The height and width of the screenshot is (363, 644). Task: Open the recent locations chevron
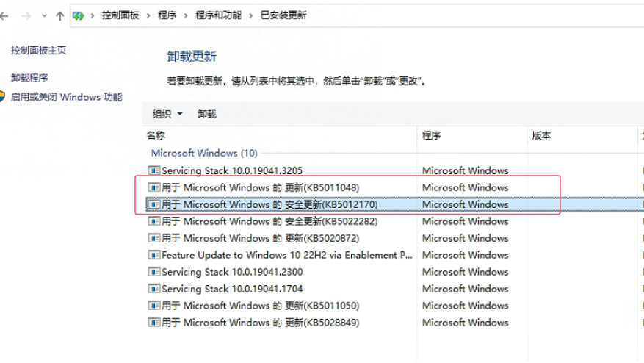[44, 16]
